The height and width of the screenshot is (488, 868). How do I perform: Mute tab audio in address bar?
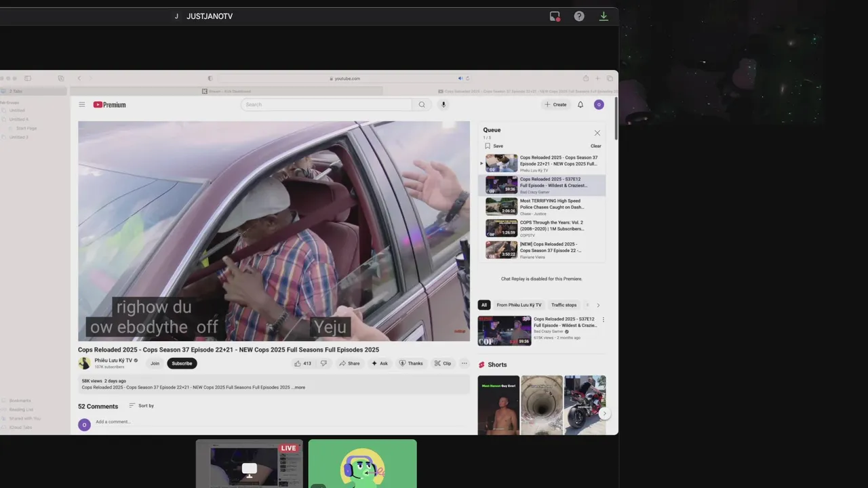460,79
